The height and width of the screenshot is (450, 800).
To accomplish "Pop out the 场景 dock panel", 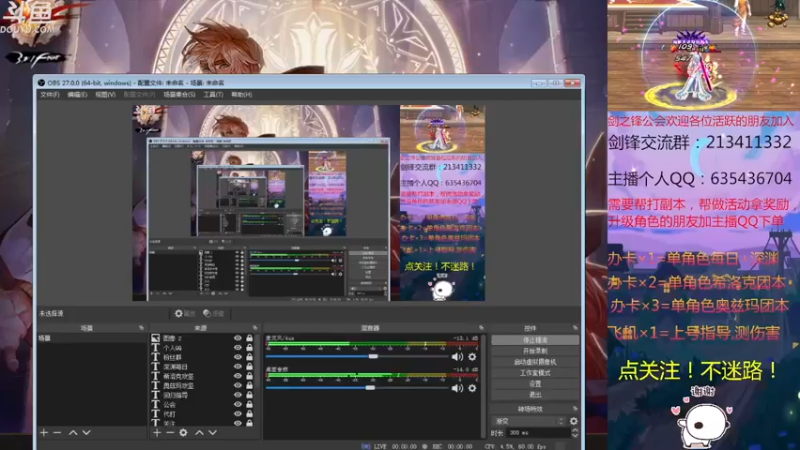I will click(x=141, y=328).
